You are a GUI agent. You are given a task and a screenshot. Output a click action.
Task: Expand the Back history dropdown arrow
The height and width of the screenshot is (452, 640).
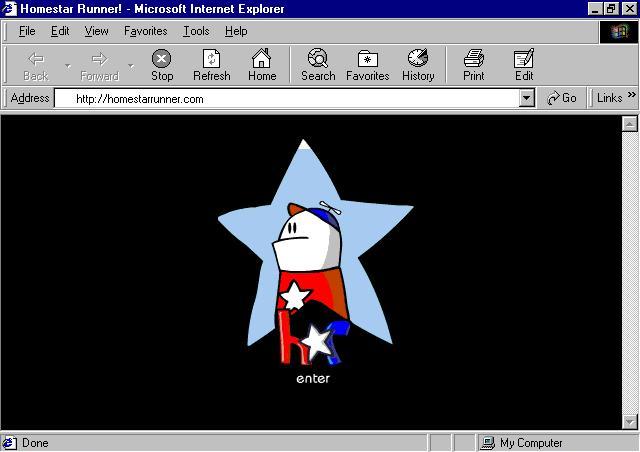tap(68, 66)
